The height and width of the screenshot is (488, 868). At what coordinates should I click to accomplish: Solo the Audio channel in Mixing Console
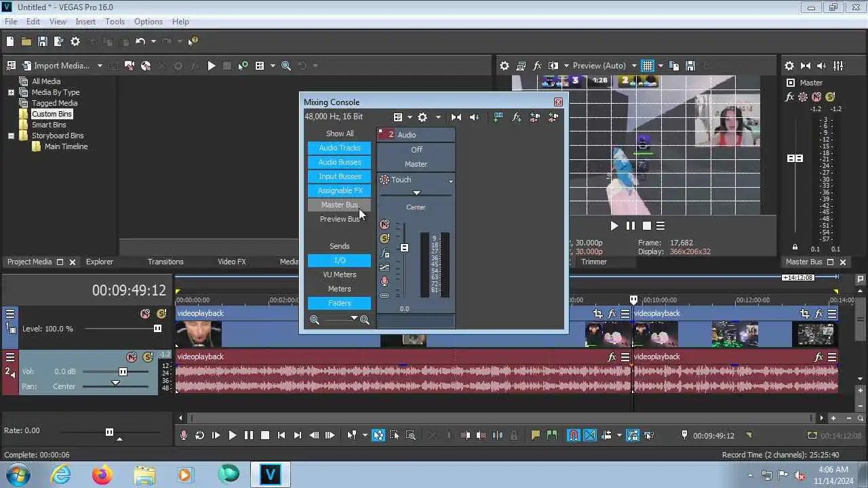[384, 239]
